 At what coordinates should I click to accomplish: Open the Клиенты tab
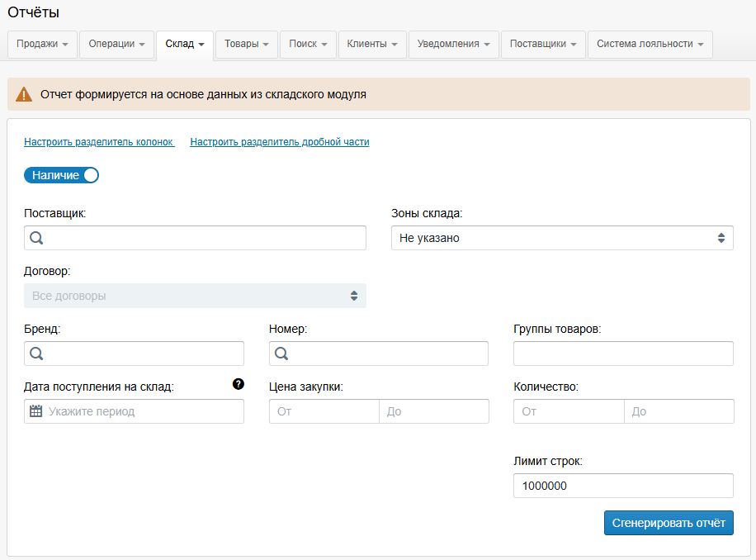372,44
